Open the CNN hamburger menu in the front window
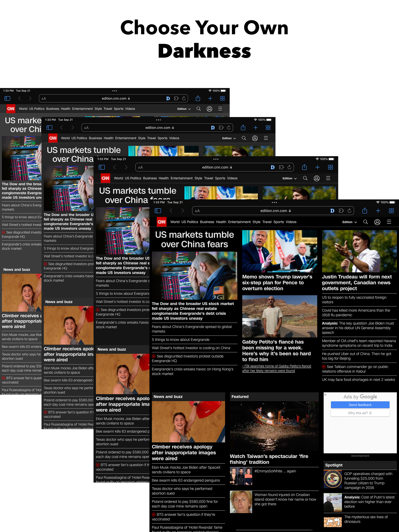399x532 pixels. [x=389, y=222]
